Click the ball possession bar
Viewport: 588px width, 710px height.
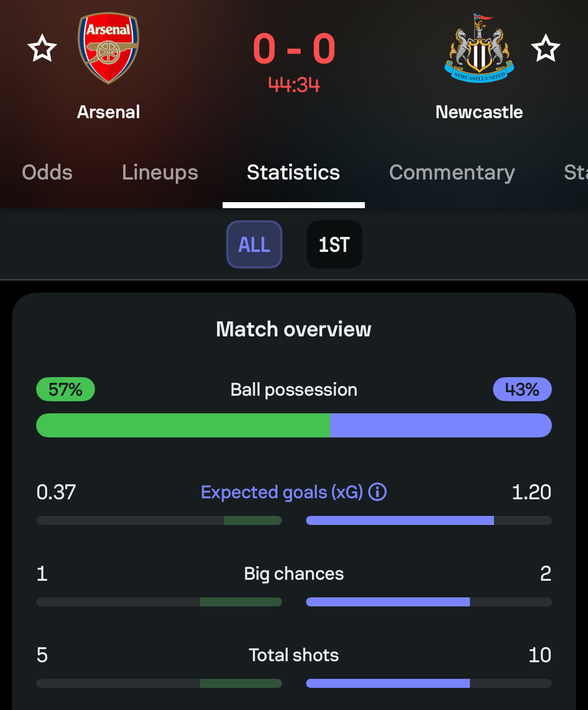click(294, 425)
